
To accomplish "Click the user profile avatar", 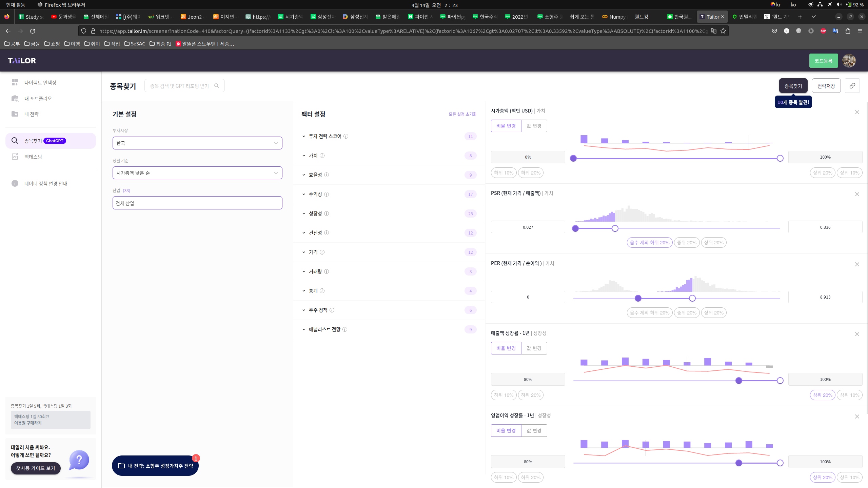I will coord(849,61).
